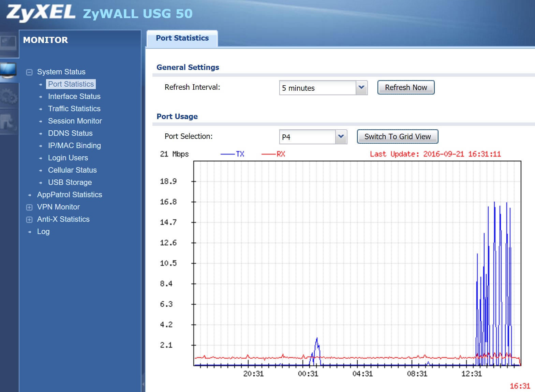This screenshot has width=535, height=392.
Task: Click the Port Usage heading
Action: pyautogui.click(x=177, y=116)
